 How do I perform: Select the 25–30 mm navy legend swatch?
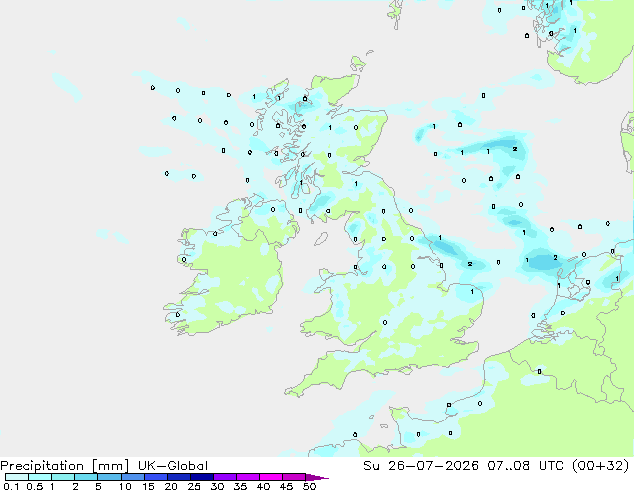[x=201, y=477]
